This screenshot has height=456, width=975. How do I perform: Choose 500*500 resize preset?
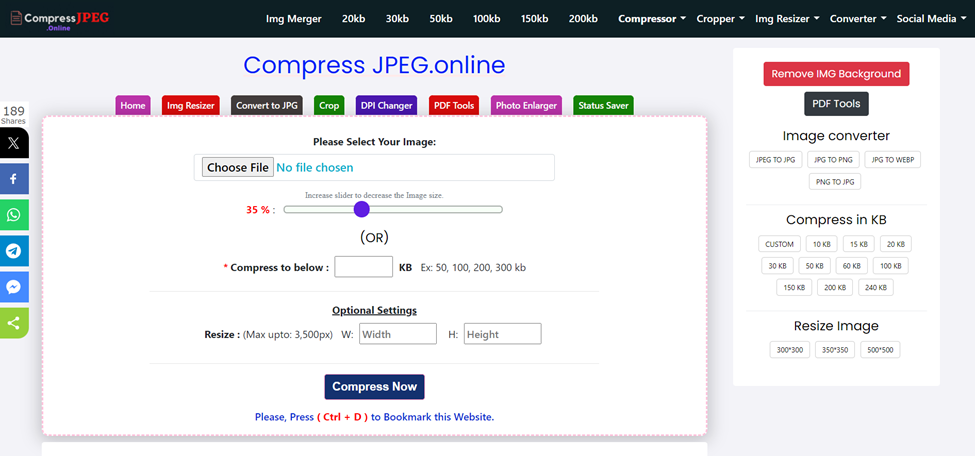(880, 350)
